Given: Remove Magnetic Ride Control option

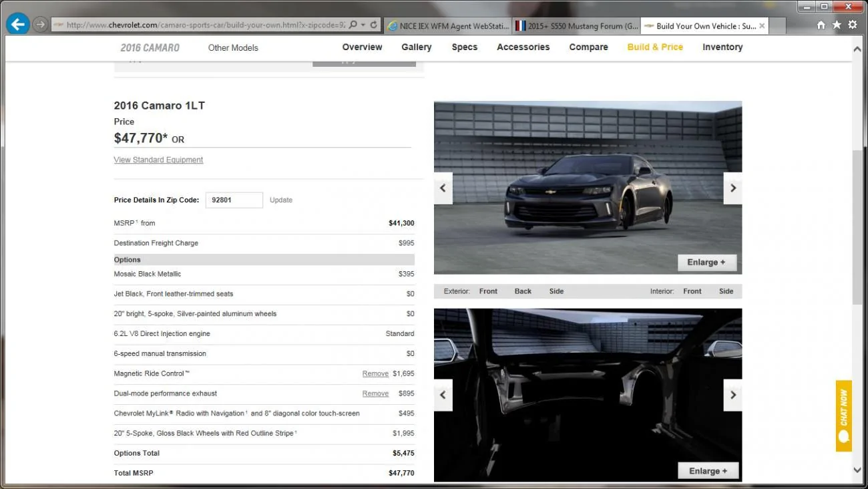Looking at the screenshot, I should coord(375,373).
